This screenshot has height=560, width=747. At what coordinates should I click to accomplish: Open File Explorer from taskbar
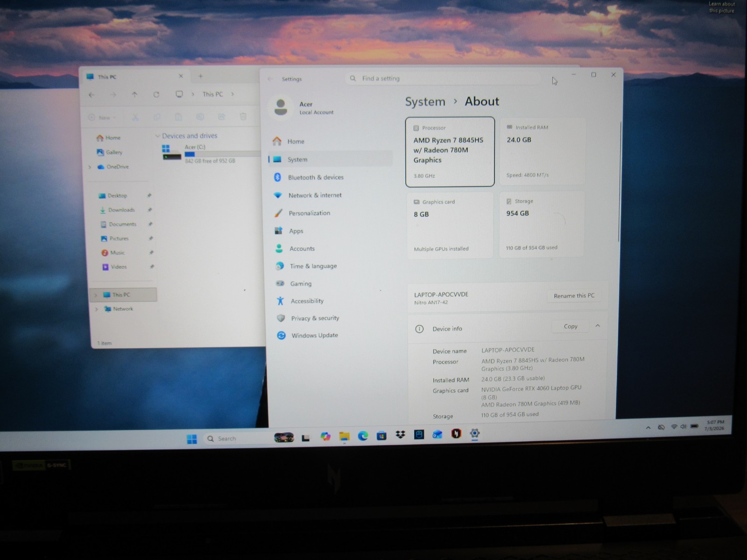coord(345,436)
